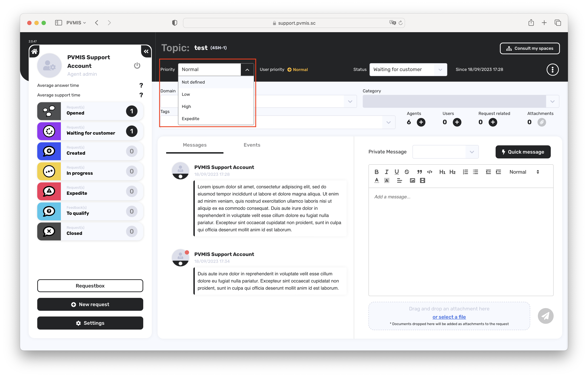The height and width of the screenshot is (377, 588).
Task: Toggle italic formatting in editor
Action: [387, 172]
